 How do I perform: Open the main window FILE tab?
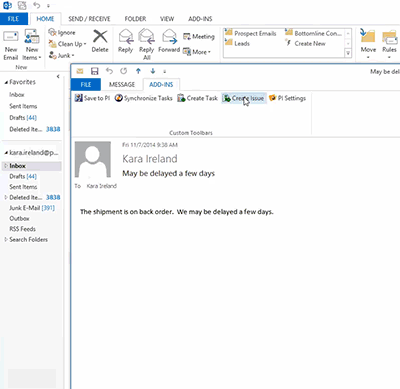13,19
